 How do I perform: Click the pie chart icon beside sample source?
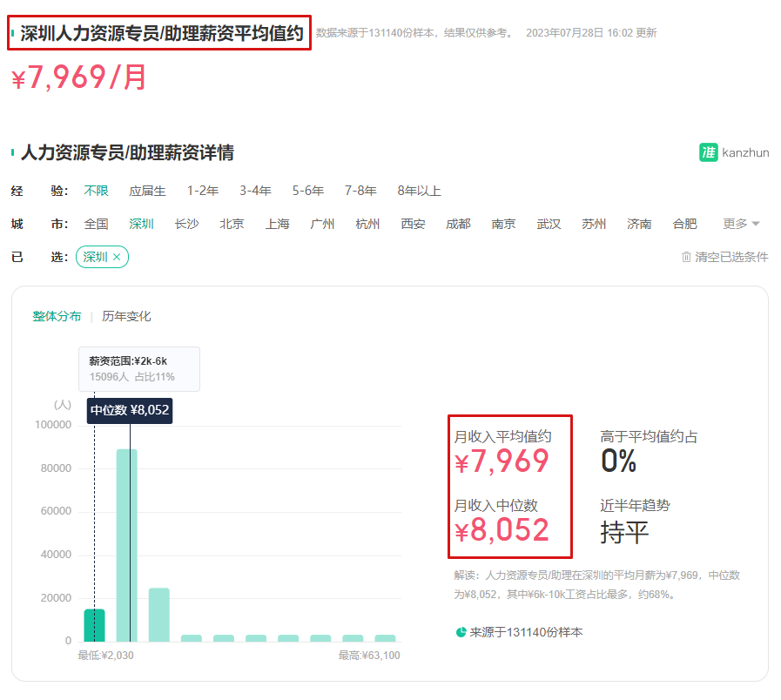(461, 632)
